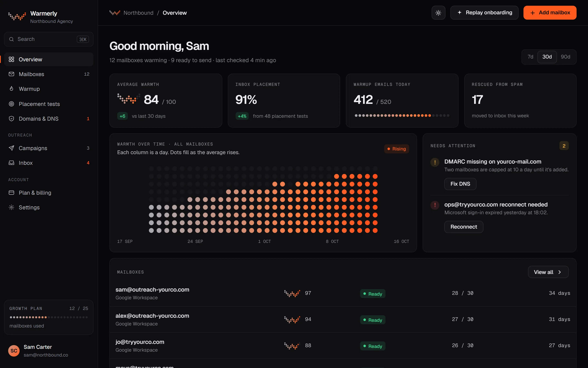Screen dimensions: 588x368
Task: Click the Add mailbox button
Action: click(550, 13)
